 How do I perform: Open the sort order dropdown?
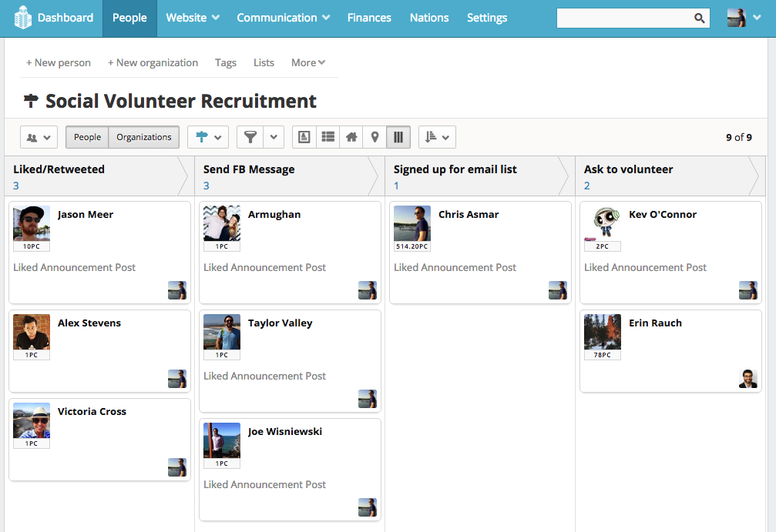click(437, 137)
